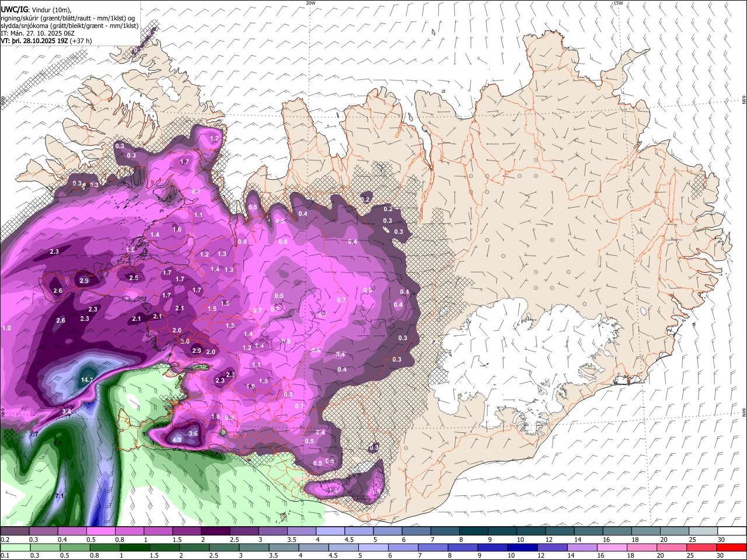This screenshot has height=560, width=747.
Task: Click the 'IT: Mán. 27. 10. 2025 06Z' line
Action: (38, 33)
